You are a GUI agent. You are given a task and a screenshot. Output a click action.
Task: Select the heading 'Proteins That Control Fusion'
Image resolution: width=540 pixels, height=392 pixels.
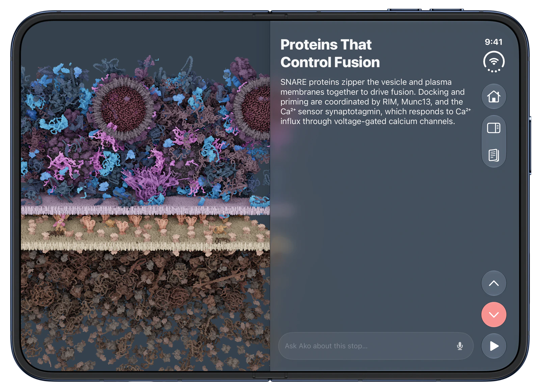point(330,53)
